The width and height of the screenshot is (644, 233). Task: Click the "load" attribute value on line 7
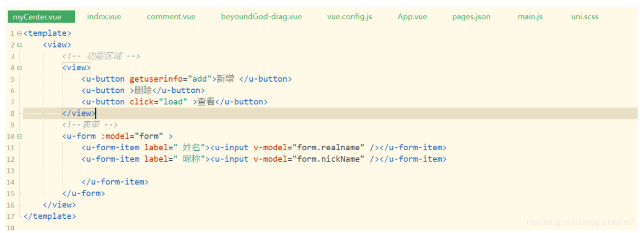click(x=173, y=102)
